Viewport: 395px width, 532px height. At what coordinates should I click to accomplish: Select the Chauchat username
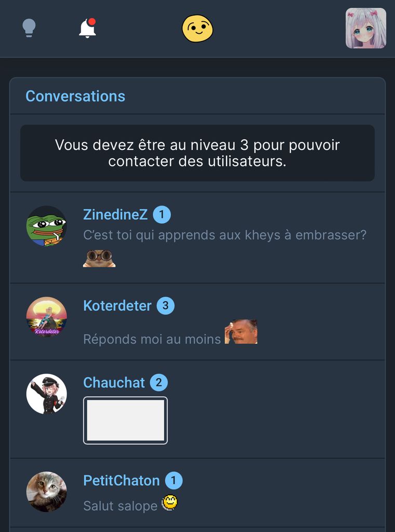tap(114, 383)
